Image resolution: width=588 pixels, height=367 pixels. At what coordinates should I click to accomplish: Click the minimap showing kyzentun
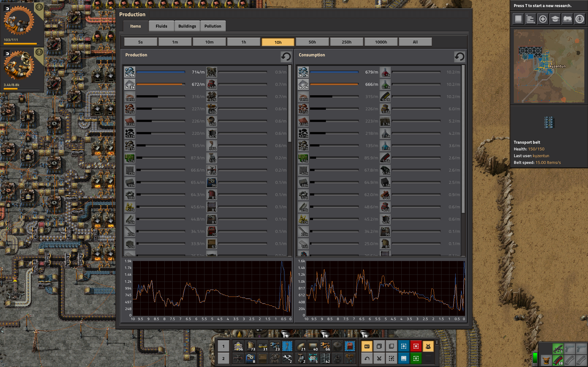pos(549,66)
